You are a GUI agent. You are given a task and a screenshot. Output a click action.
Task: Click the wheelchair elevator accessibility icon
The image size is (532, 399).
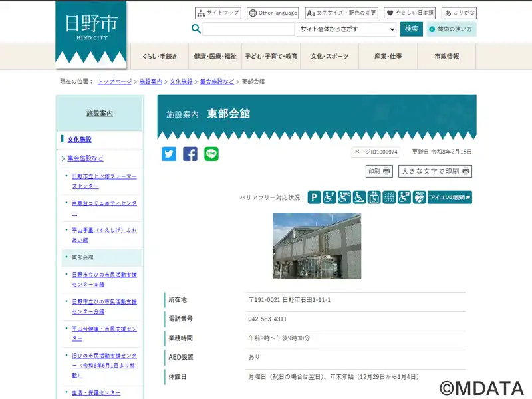tap(374, 198)
